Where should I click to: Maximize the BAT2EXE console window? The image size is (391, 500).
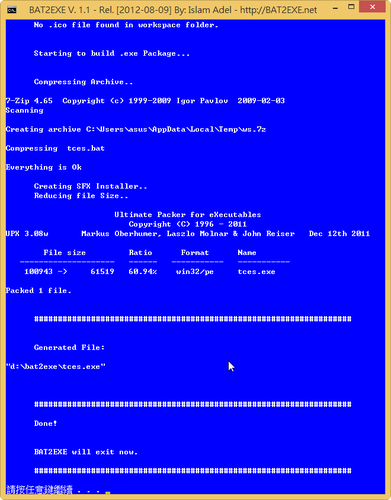pyautogui.click(x=351, y=7)
